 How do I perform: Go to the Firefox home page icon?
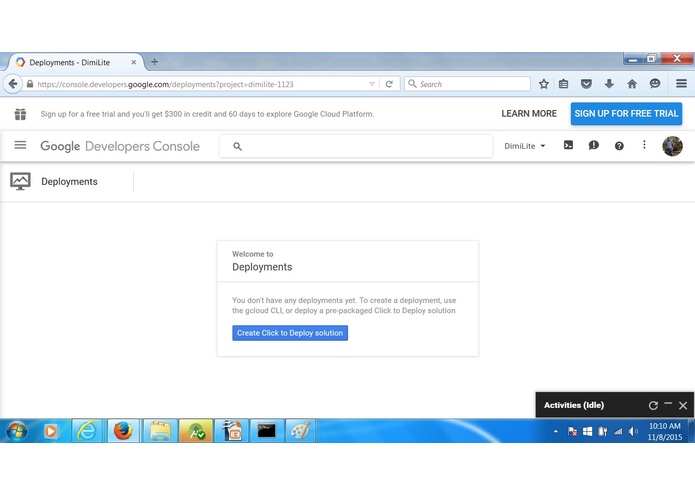[632, 84]
